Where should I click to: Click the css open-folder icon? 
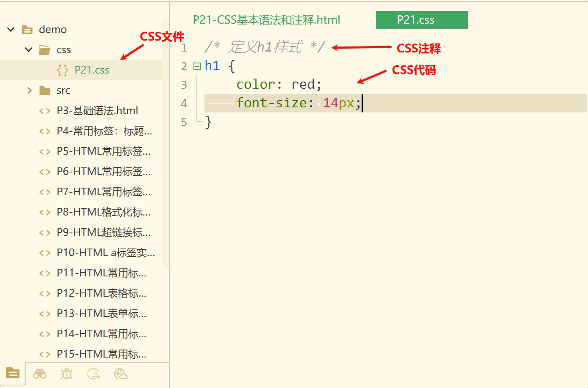44,50
